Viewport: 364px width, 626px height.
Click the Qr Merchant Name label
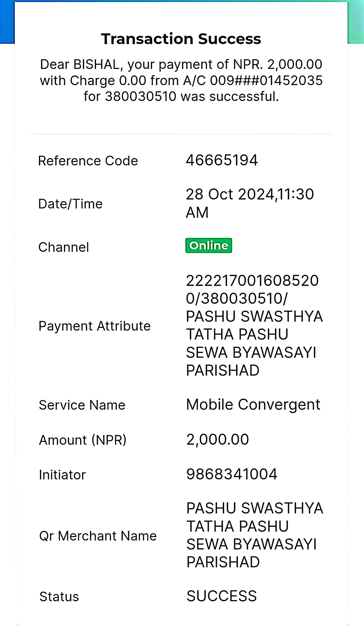98,536
